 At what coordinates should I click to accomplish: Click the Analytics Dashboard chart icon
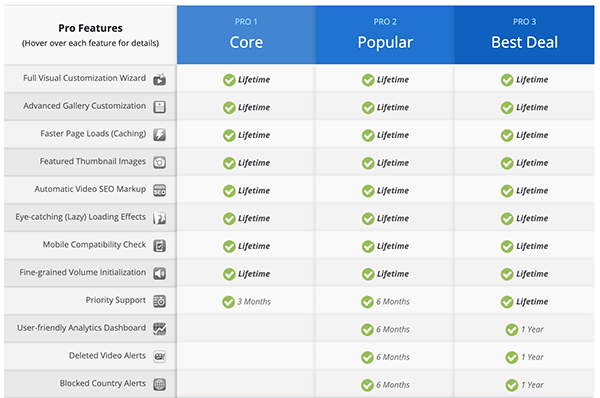(160, 329)
